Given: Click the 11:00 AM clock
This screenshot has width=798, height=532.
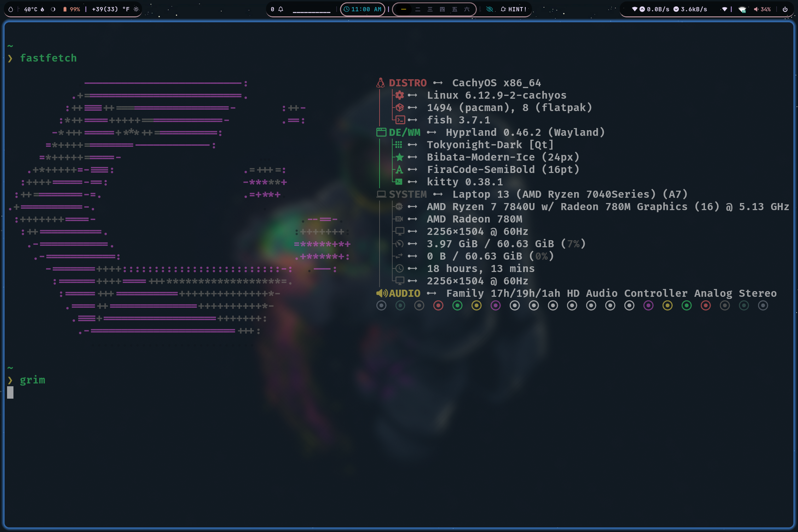Looking at the screenshot, I should coord(363,9).
